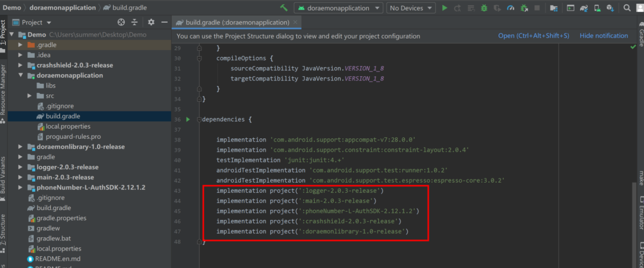Click the Apply Changes and Restart Activity icon
This screenshot has height=268, width=644.
click(457, 8)
